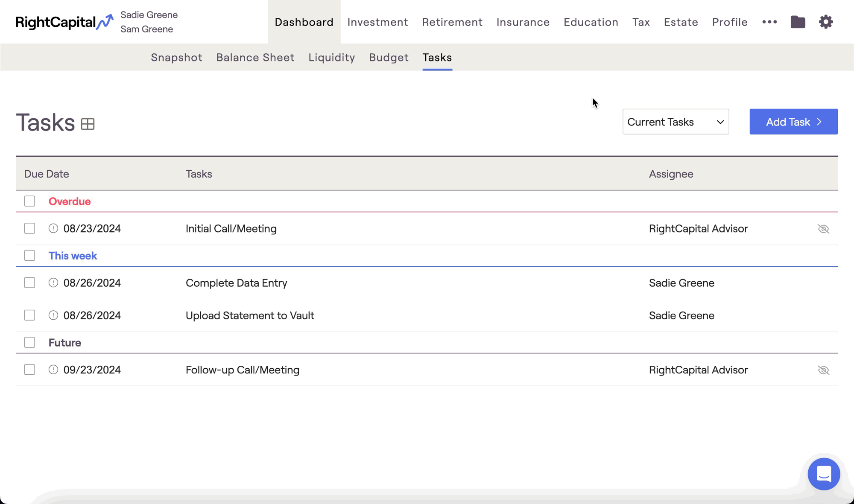The image size is (854, 504).
Task: Open the Dashboard menu
Action: 304,22
